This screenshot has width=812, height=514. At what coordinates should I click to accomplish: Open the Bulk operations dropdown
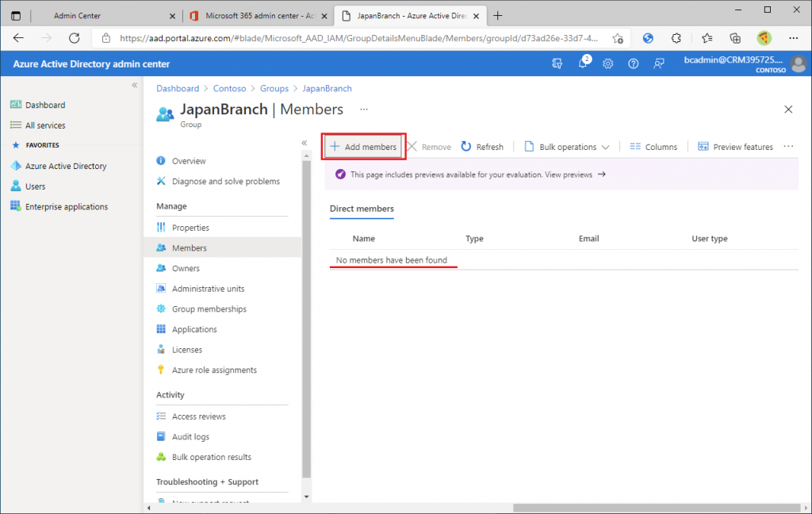(566, 147)
